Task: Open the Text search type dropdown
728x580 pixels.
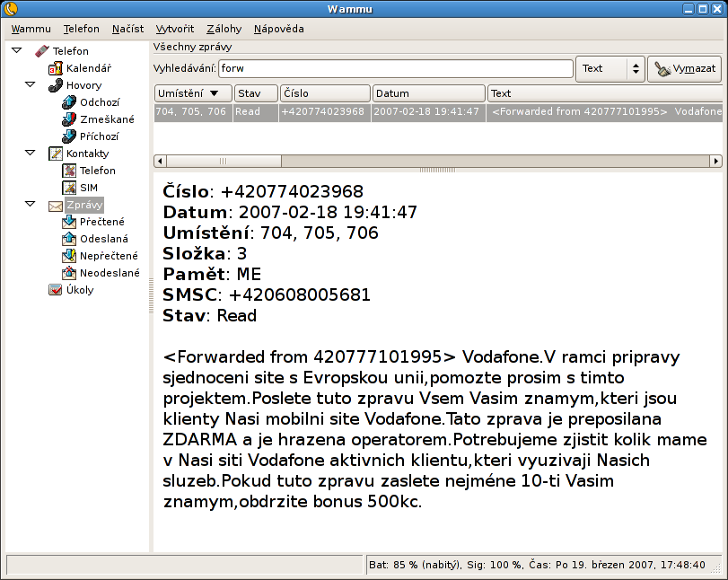Action: pyautogui.click(x=610, y=69)
